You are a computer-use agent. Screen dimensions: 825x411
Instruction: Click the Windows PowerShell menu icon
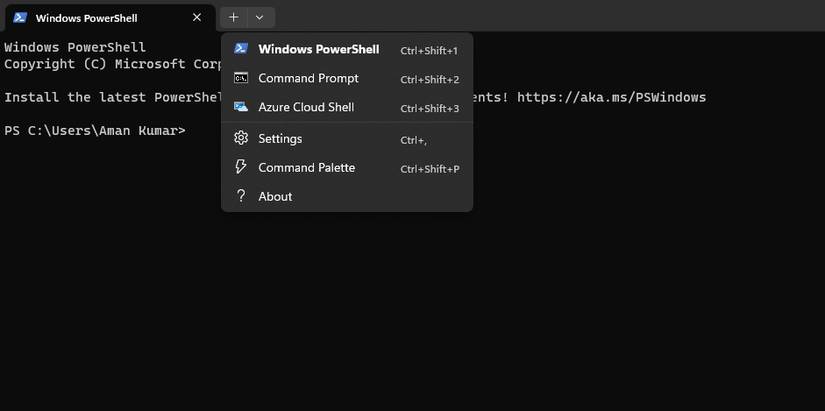(241, 49)
